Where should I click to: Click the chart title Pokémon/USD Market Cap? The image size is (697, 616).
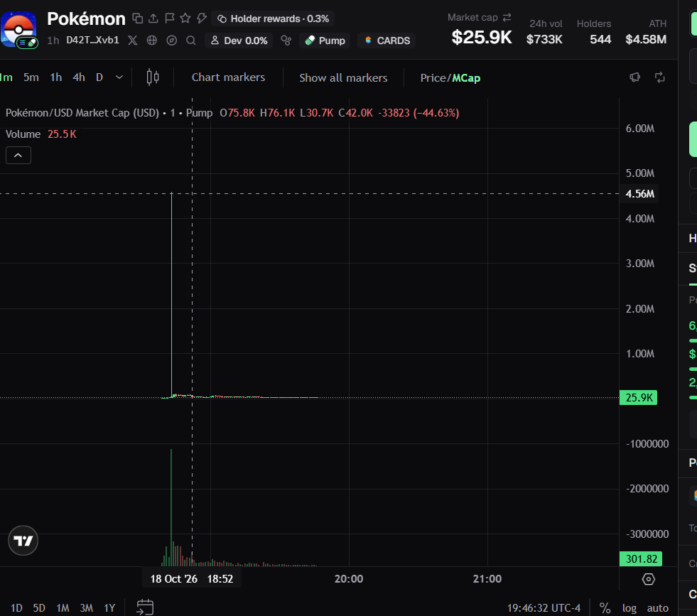pos(82,113)
